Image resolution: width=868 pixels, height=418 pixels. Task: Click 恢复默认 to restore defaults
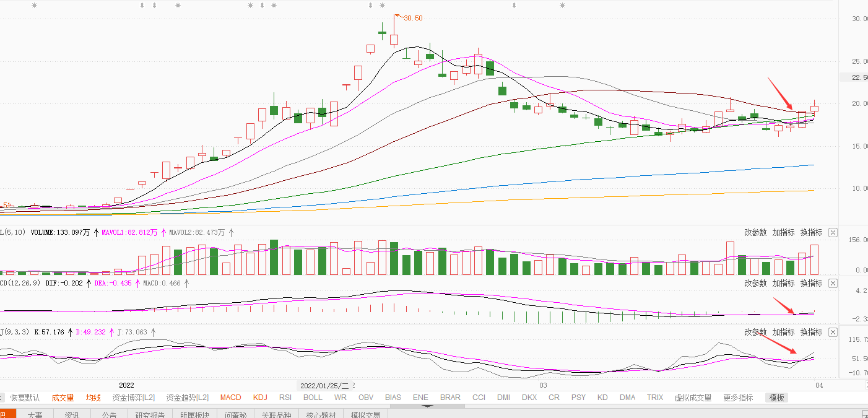[x=25, y=398]
